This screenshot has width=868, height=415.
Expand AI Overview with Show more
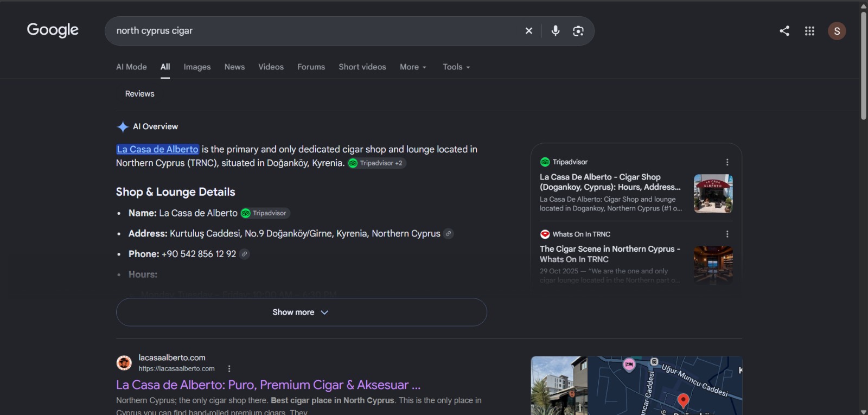point(302,312)
